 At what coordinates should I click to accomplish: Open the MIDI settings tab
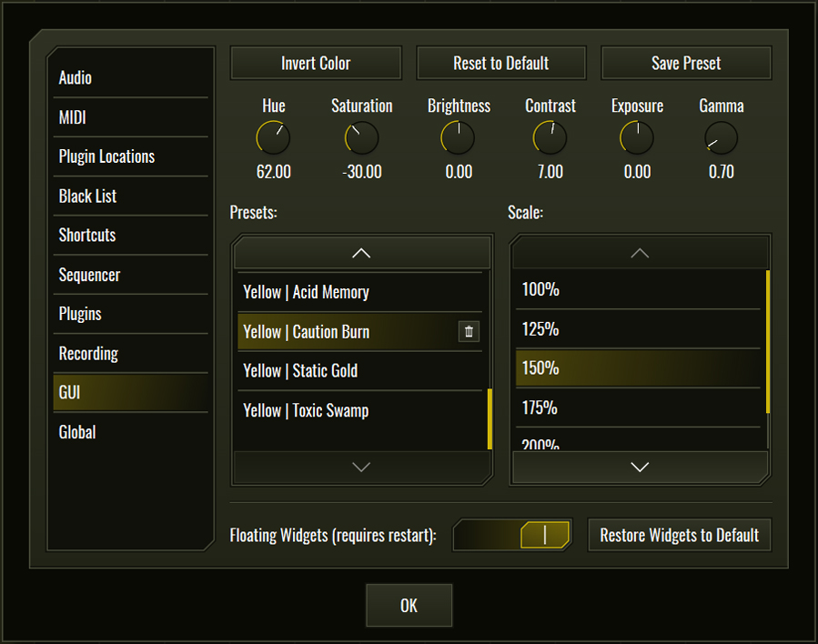130,117
